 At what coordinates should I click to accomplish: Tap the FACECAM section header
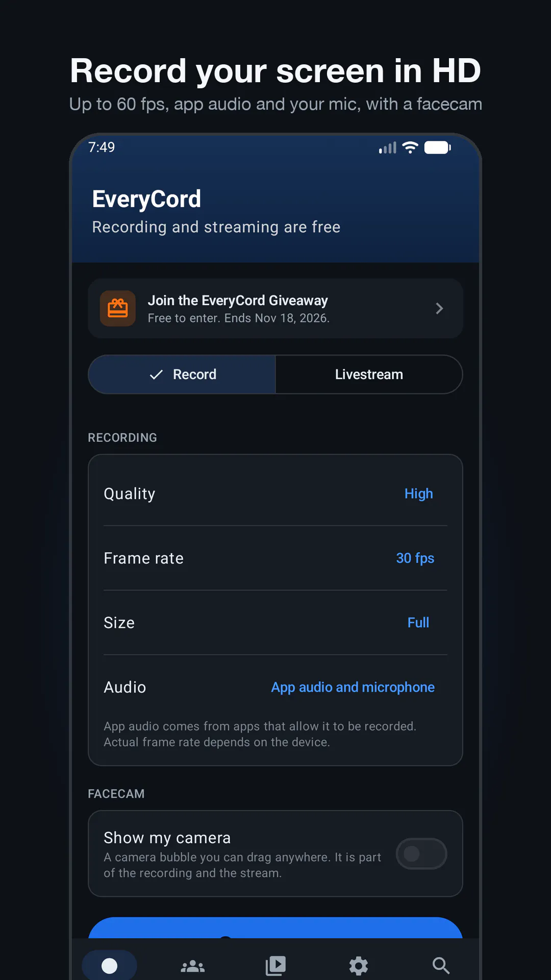click(x=116, y=794)
